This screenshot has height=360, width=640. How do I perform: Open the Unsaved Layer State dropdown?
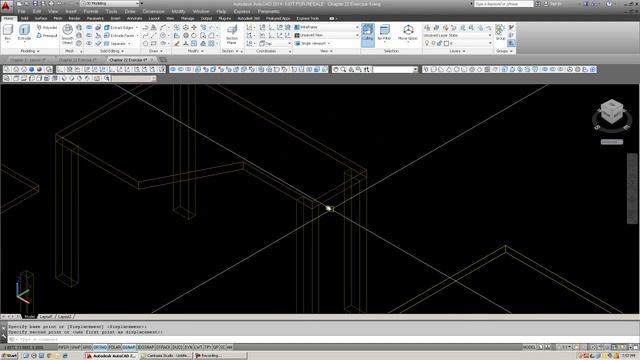(458, 35)
